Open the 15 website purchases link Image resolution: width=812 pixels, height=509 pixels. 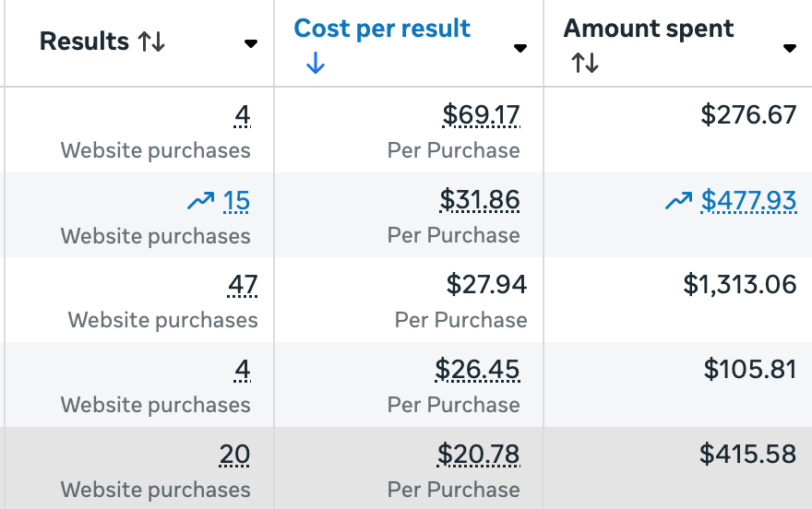(236, 200)
